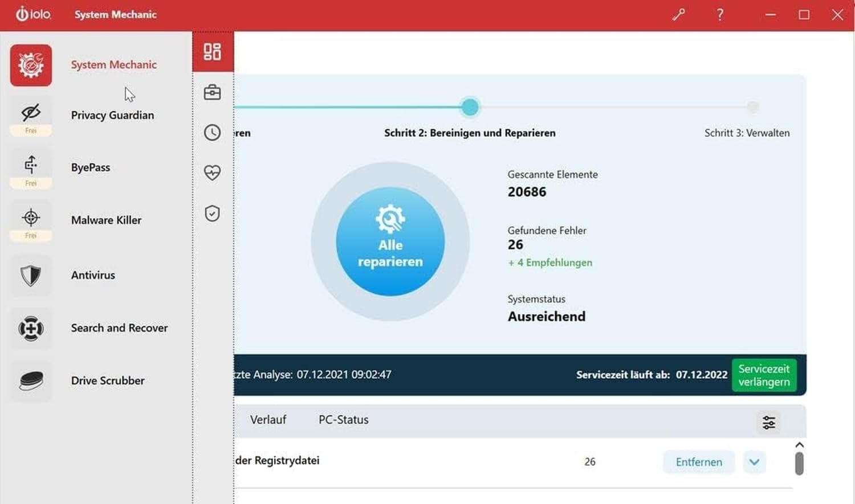Open Privacy Guardian via its crossed-eye icon

(31, 112)
